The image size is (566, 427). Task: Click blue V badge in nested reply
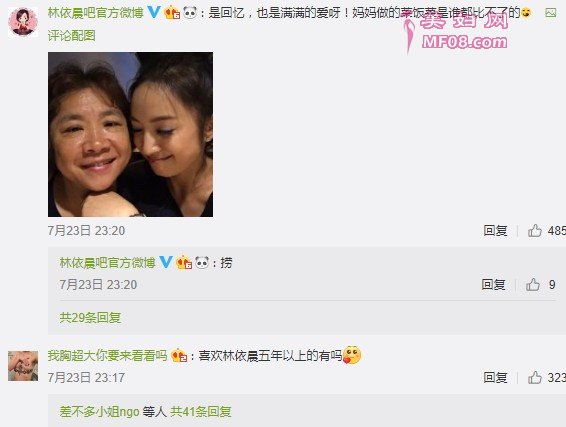click(166, 262)
